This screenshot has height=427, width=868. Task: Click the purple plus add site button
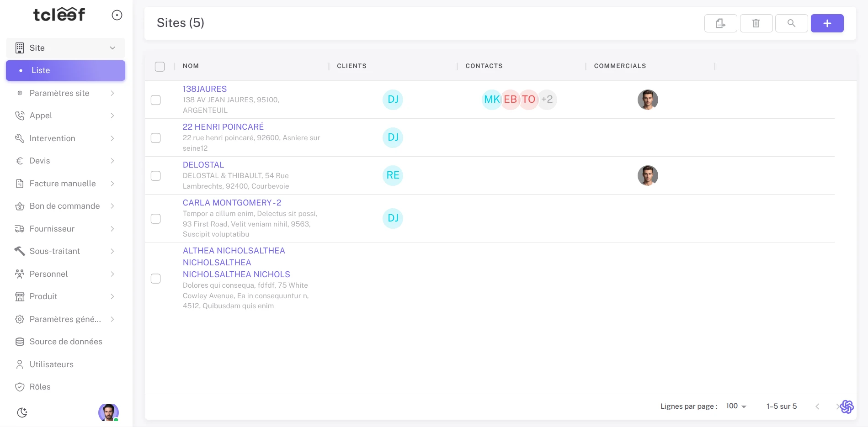click(x=827, y=23)
